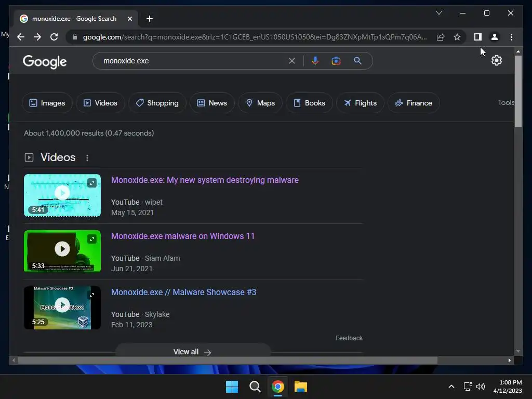Filter results by Finance

414,103
